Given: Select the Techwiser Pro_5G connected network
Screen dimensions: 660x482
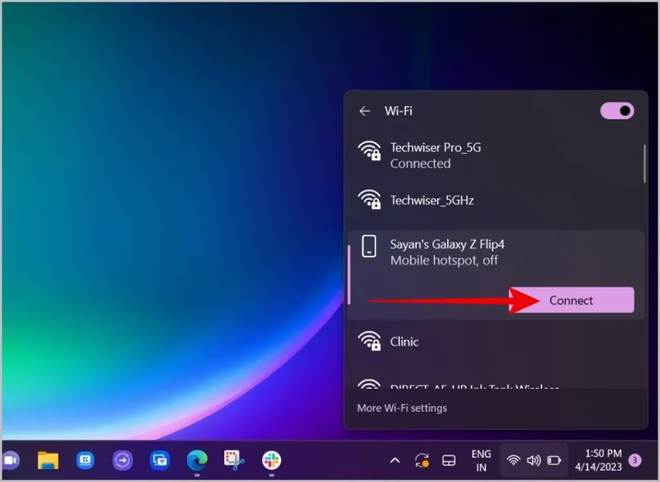Looking at the screenshot, I should (x=496, y=155).
